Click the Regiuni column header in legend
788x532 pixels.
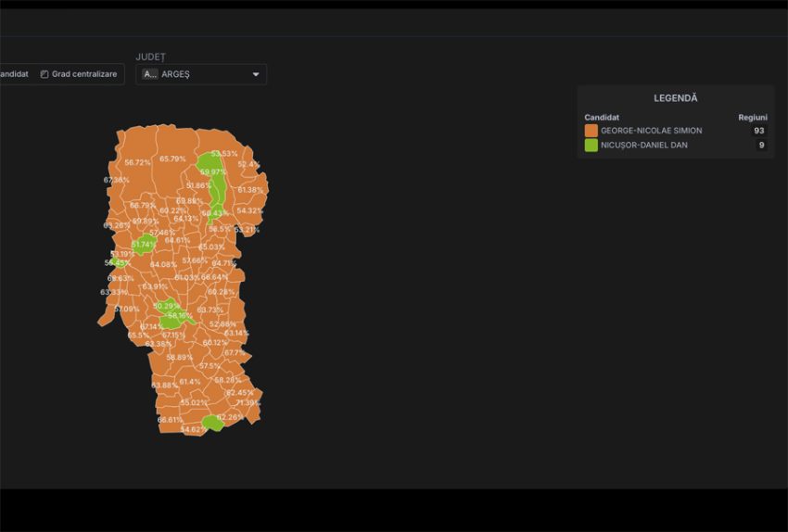(752, 118)
